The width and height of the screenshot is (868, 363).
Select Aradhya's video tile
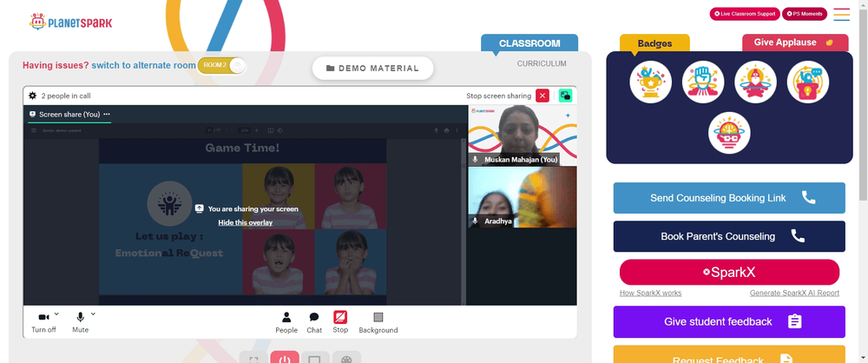522,197
